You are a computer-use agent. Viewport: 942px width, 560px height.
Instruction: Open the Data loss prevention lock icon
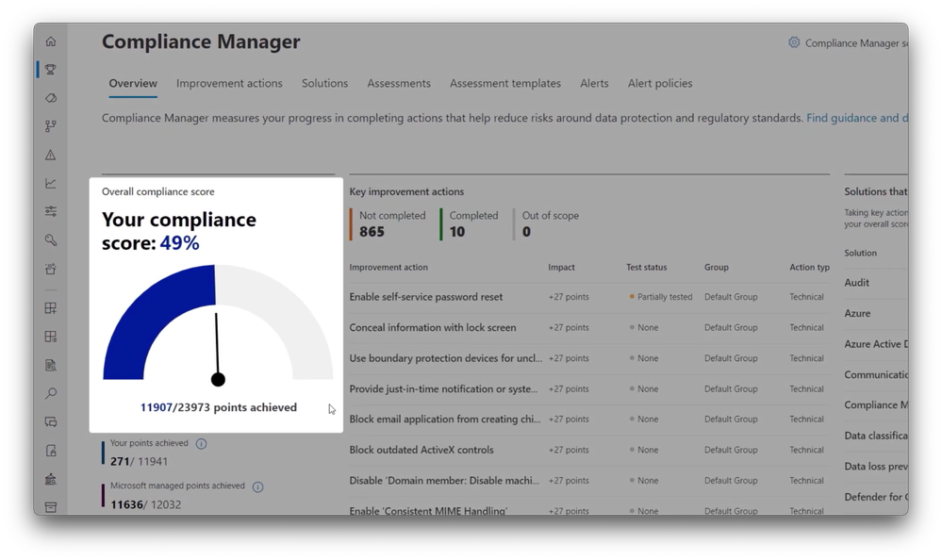coord(51,451)
